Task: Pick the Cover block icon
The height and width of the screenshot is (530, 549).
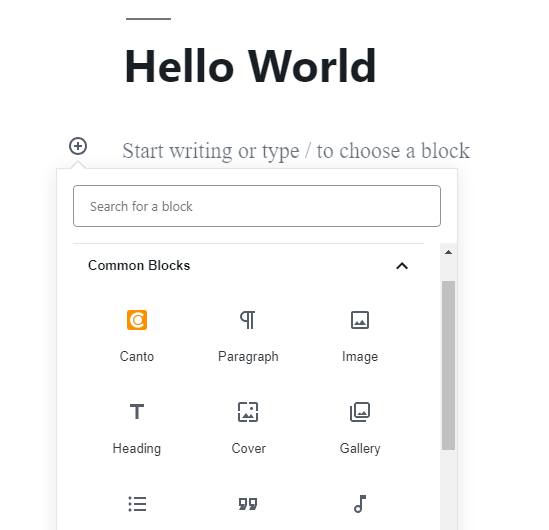Action: (x=248, y=412)
